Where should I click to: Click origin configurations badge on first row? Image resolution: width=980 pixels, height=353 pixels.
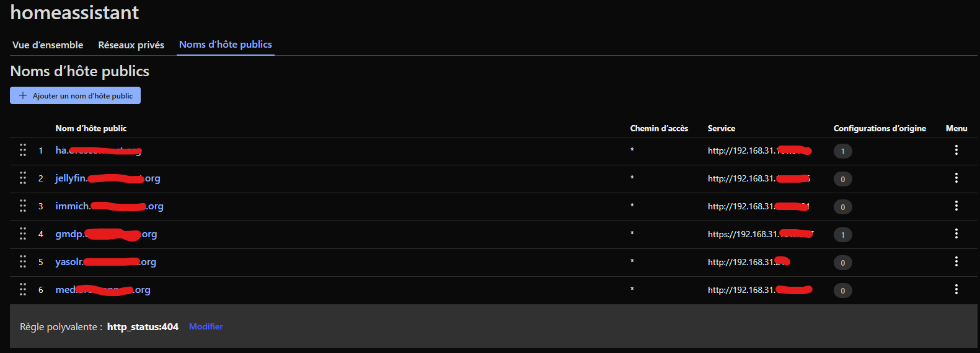(842, 151)
